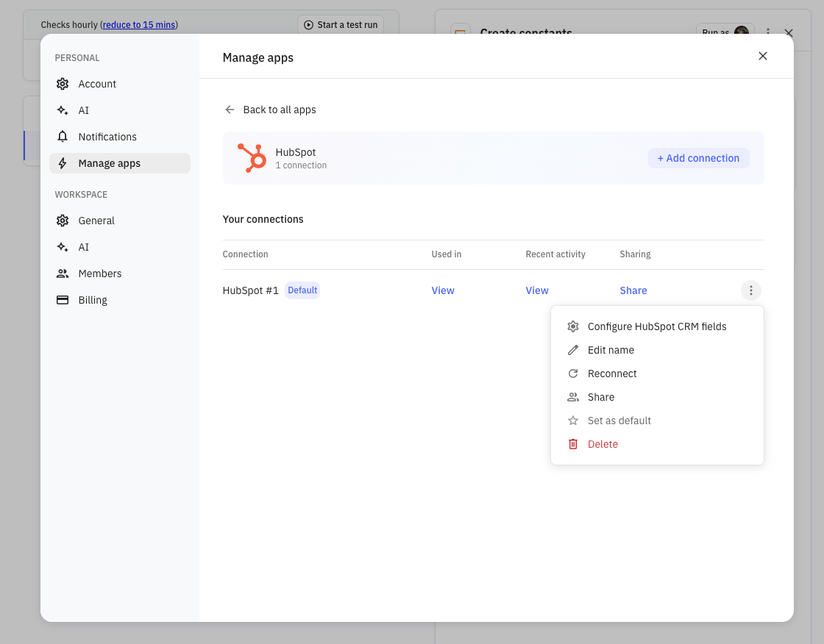Click Reconnect in the connection menu
This screenshot has width=824, height=644.
tap(611, 373)
